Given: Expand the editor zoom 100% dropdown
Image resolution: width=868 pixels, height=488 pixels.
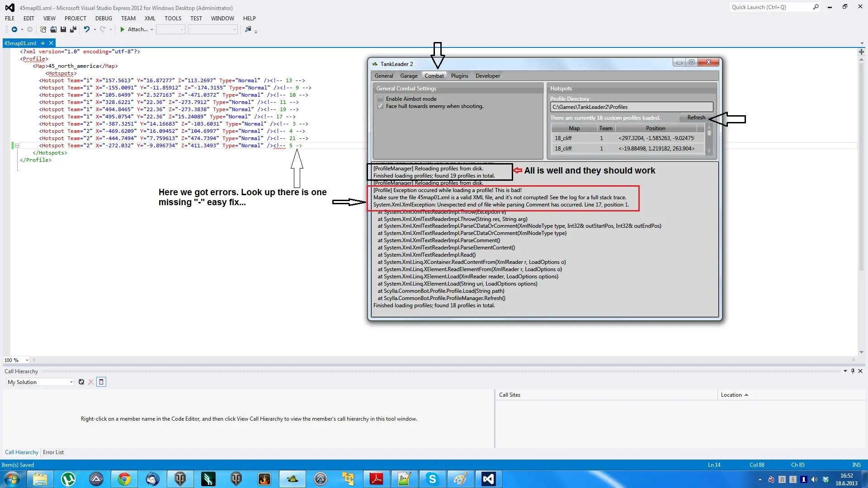Looking at the screenshot, I should (27, 360).
